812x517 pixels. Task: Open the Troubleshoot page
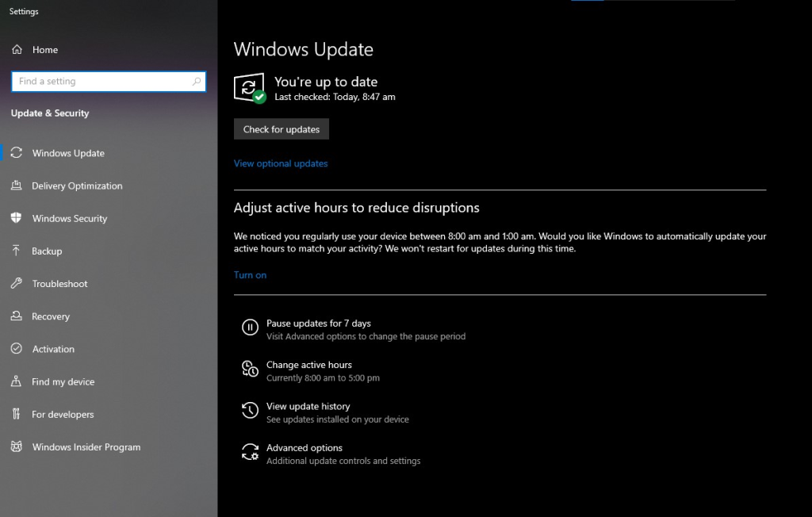59,284
